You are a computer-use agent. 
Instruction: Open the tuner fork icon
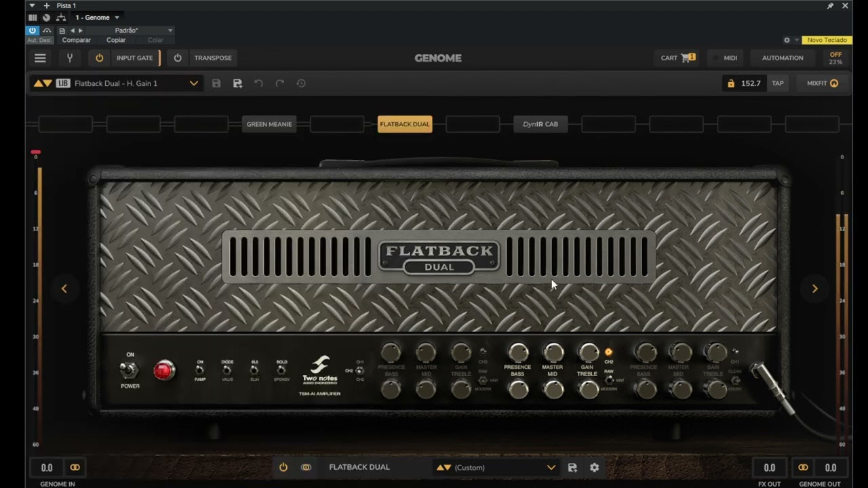pos(69,58)
